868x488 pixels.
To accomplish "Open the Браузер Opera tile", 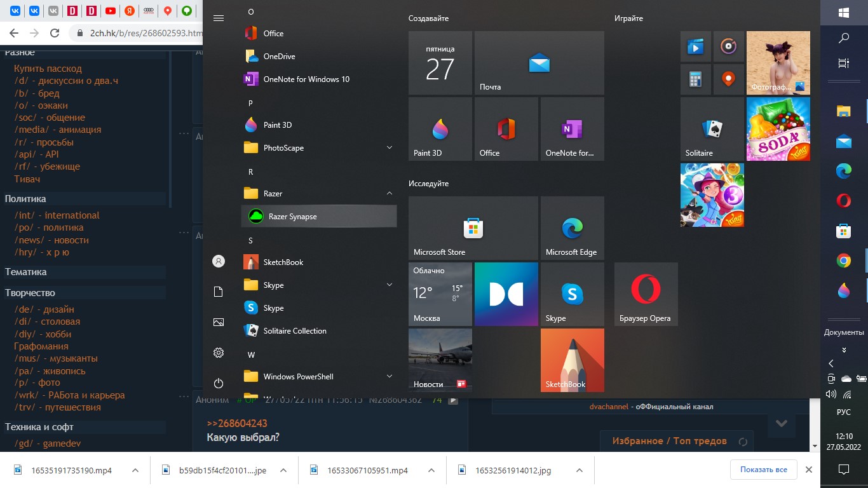I will click(646, 294).
